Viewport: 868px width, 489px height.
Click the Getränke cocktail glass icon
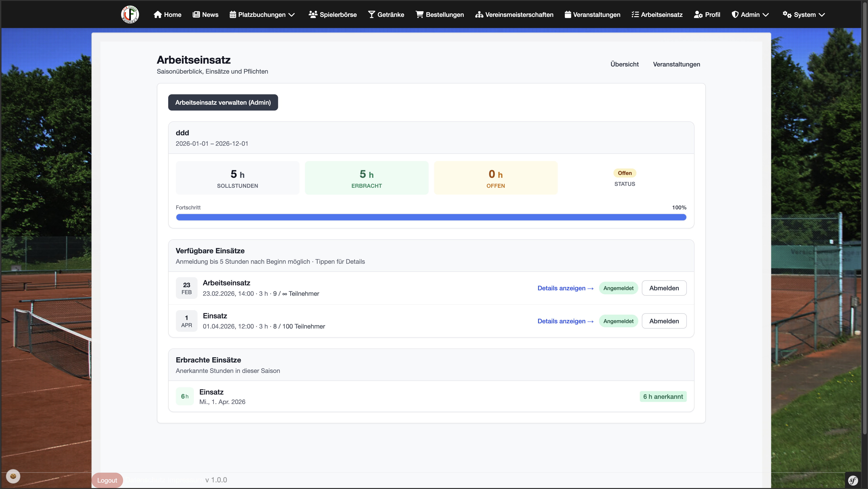tap(371, 14)
